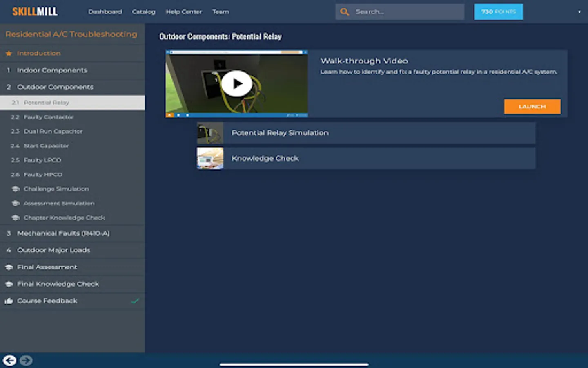Launch the walk-through video
This screenshot has height=368, width=588.
532,107
